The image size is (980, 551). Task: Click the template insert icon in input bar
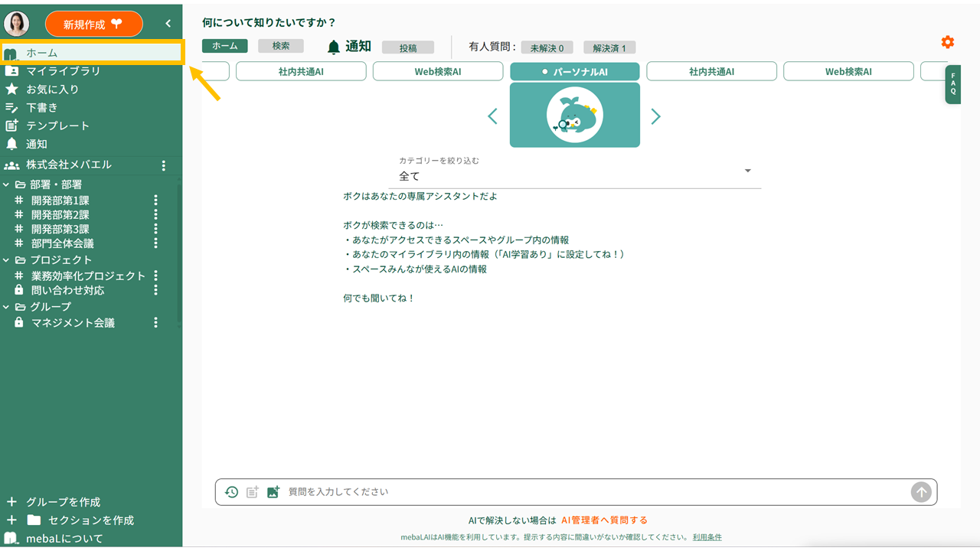(252, 492)
